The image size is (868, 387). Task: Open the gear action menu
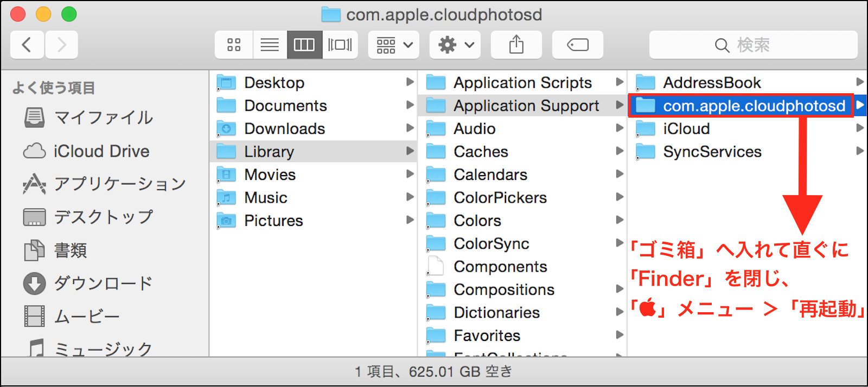[x=455, y=44]
